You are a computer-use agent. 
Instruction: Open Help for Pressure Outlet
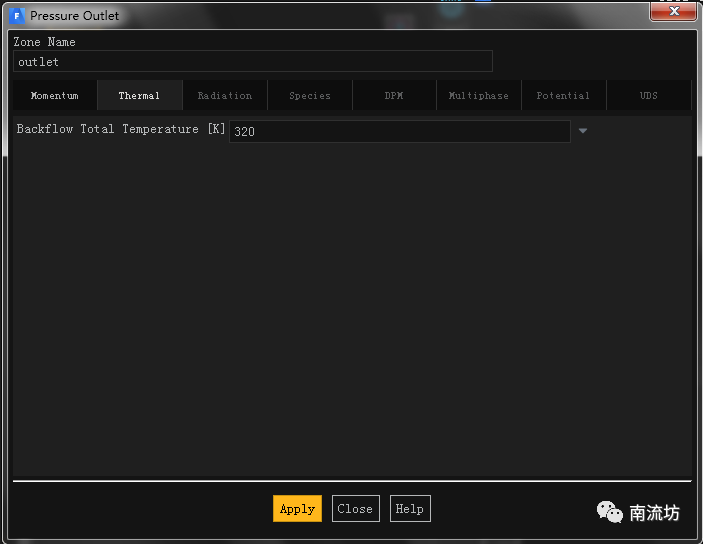pyautogui.click(x=410, y=509)
